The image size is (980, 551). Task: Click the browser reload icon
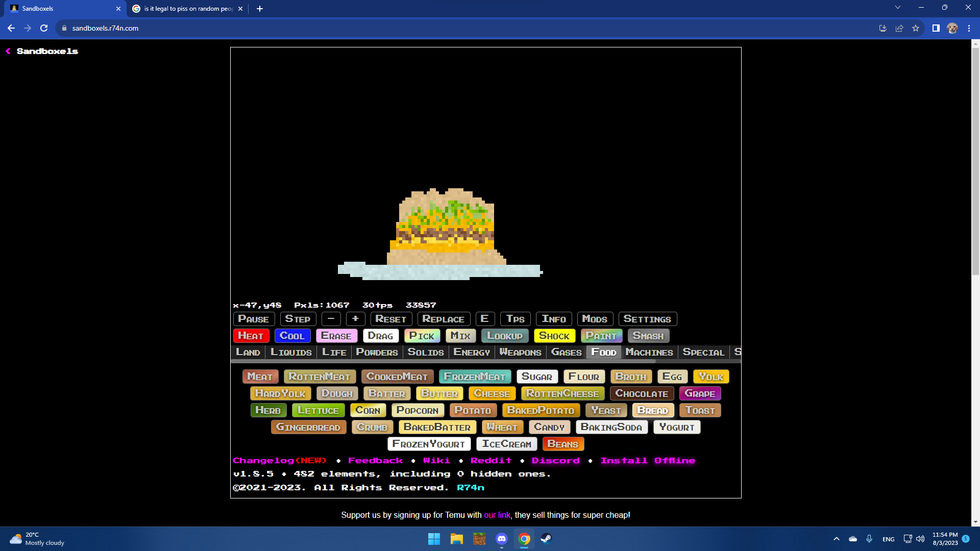click(44, 28)
